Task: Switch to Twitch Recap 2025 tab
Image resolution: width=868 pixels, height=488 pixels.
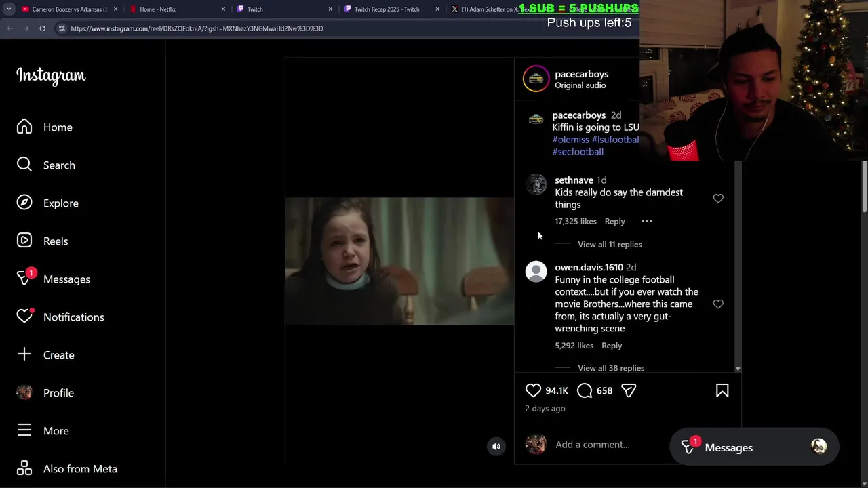Action: tap(391, 9)
